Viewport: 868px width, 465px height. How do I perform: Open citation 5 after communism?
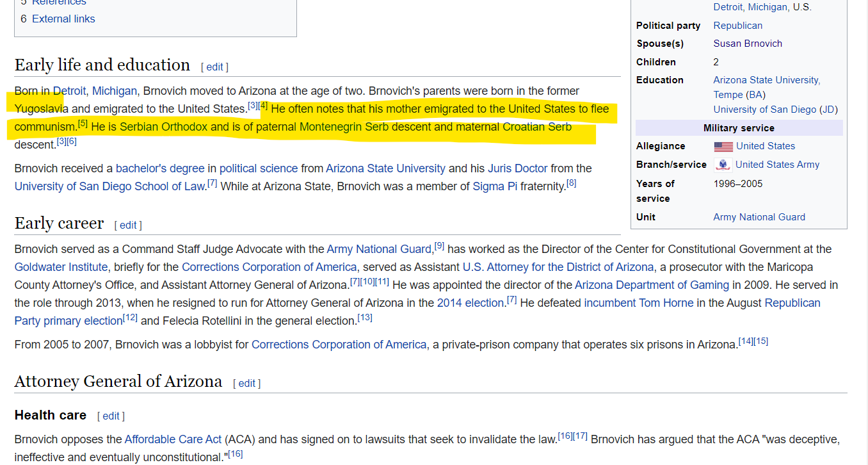point(83,123)
